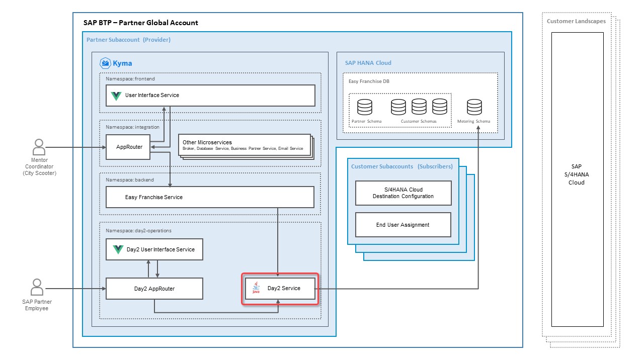Image resolution: width=644 pixels, height=362 pixels.
Task: Click the Customer Schemas caption
Action: click(x=419, y=121)
